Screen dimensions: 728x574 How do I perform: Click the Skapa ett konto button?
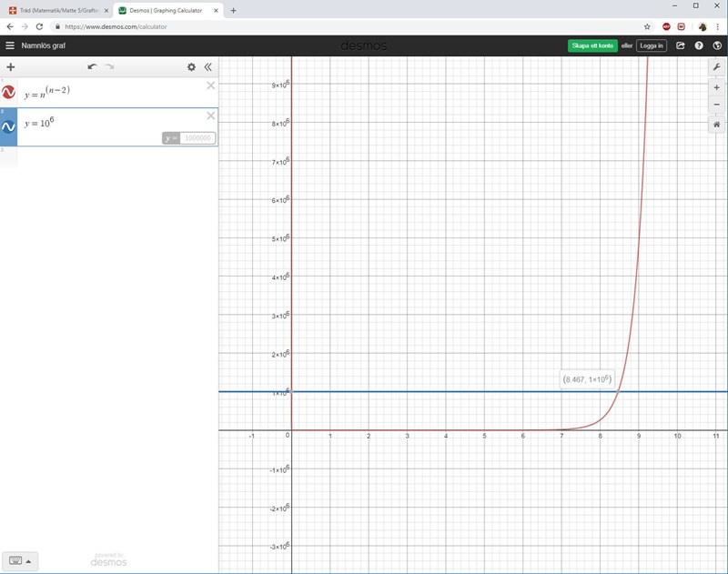coord(591,45)
